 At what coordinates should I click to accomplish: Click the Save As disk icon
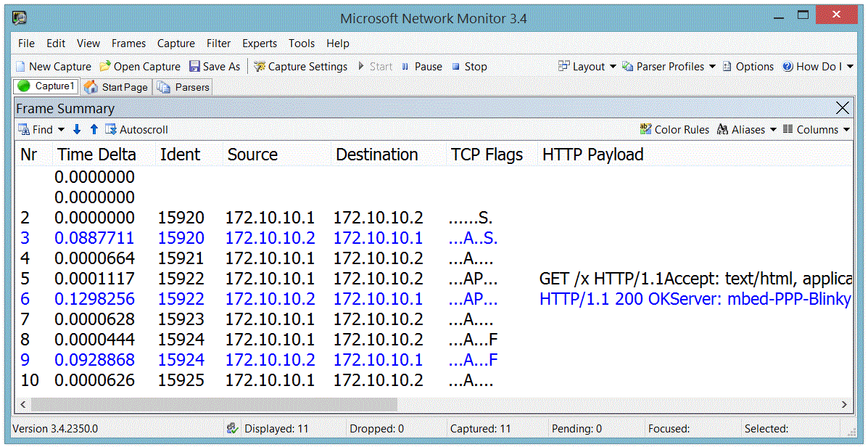pyautogui.click(x=194, y=67)
